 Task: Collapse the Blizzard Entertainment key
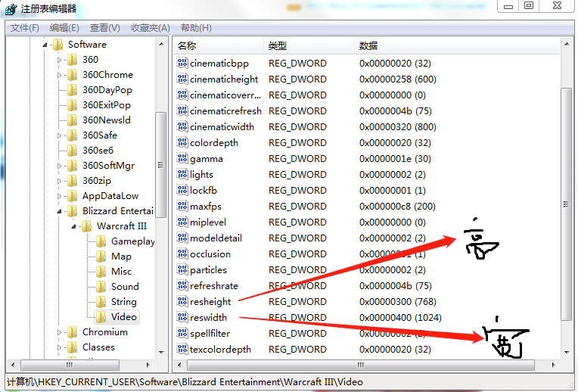[59, 211]
